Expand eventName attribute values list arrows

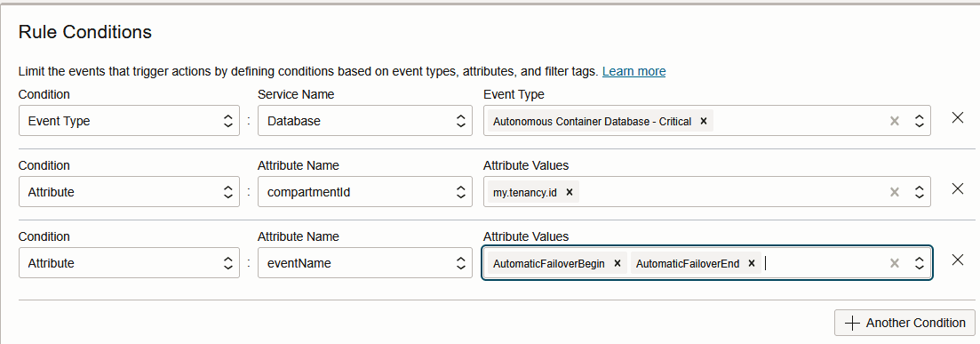pos(920,263)
